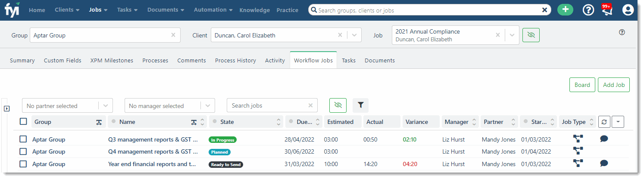The image size is (644, 179).
Task: Toggle the eye-slash button next to Search jobs
Action: coord(338,105)
